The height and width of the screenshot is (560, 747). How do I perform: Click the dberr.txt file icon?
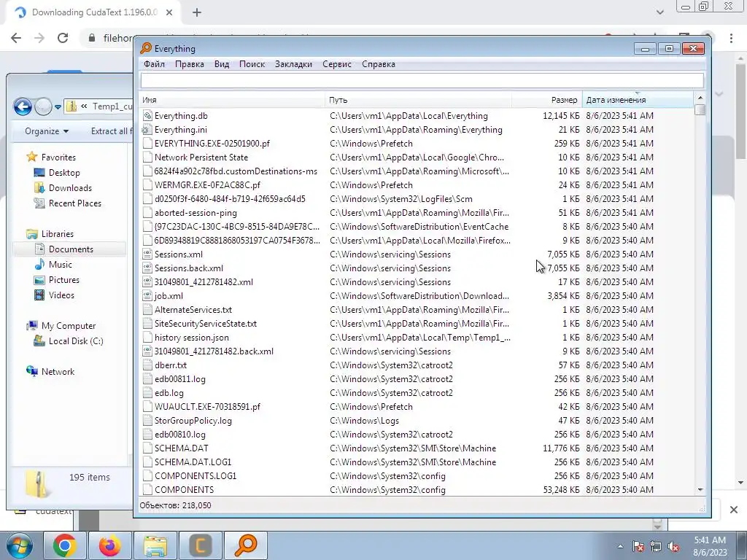(x=147, y=365)
